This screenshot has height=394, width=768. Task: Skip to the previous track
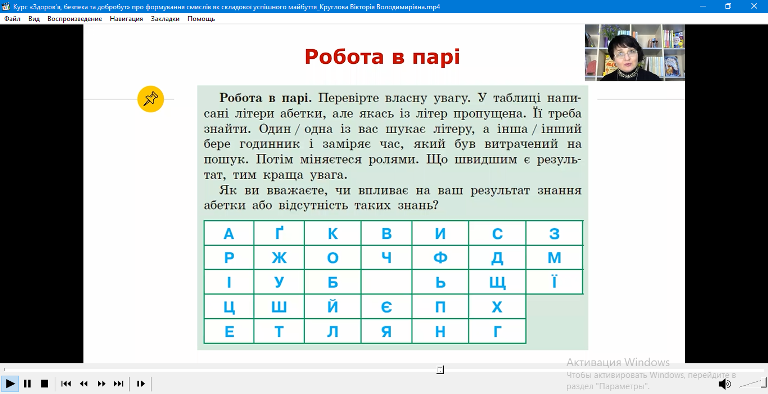tap(66, 384)
